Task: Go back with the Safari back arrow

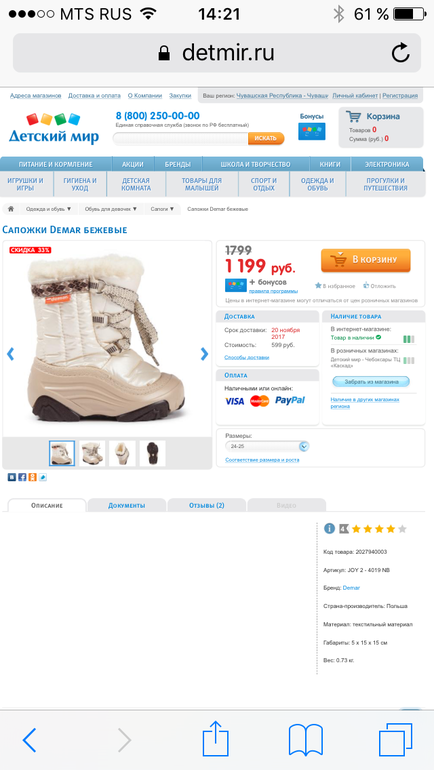Action: click(29, 740)
